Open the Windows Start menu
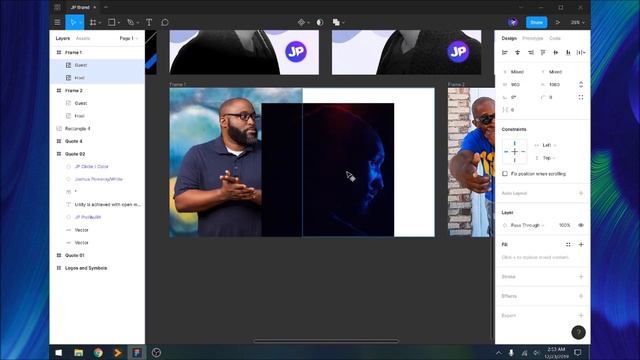 (59, 353)
